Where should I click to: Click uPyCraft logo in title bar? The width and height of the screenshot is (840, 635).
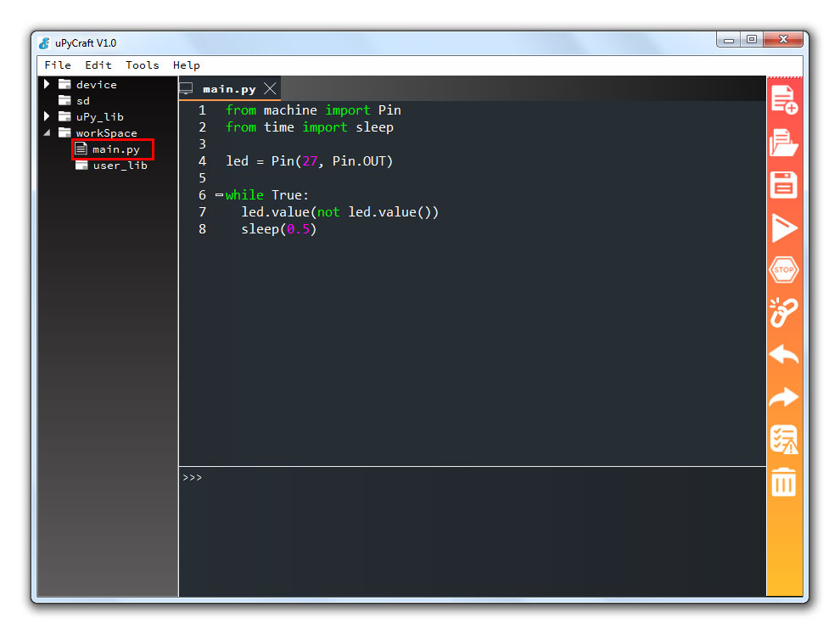pyautogui.click(x=44, y=43)
